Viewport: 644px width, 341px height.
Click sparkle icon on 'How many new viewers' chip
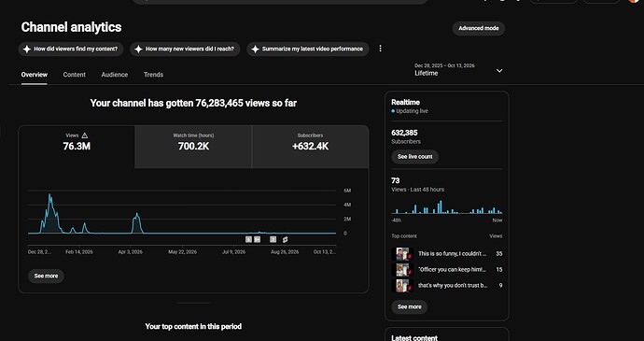coord(138,49)
